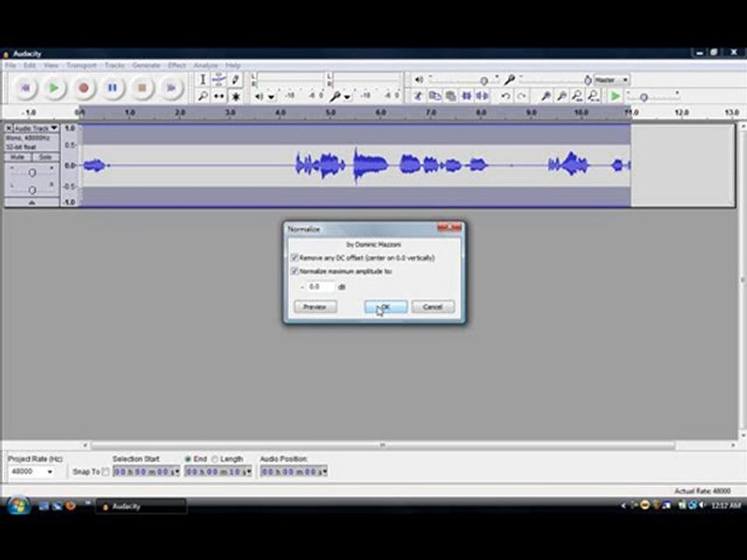The width and height of the screenshot is (747, 560).
Task: Click the Stop transport button
Action: pyautogui.click(x=142, y=88)
